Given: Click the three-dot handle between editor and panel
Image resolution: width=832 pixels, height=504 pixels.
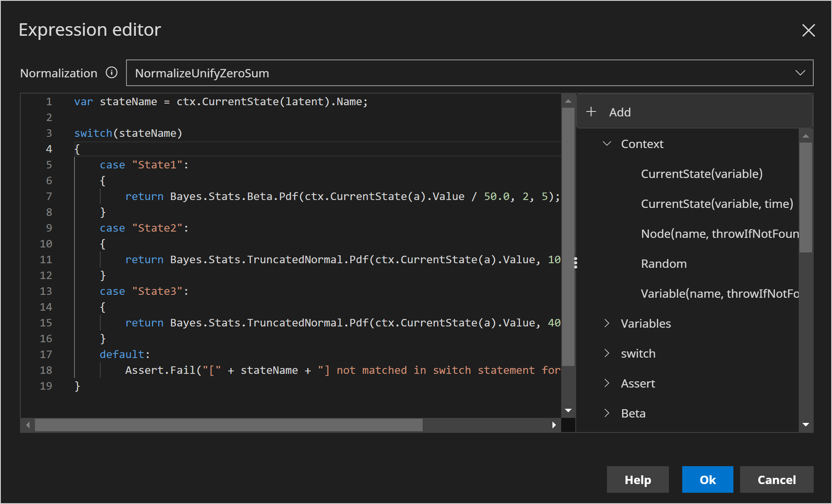Looking at the screenshot, I should point(576,262).
